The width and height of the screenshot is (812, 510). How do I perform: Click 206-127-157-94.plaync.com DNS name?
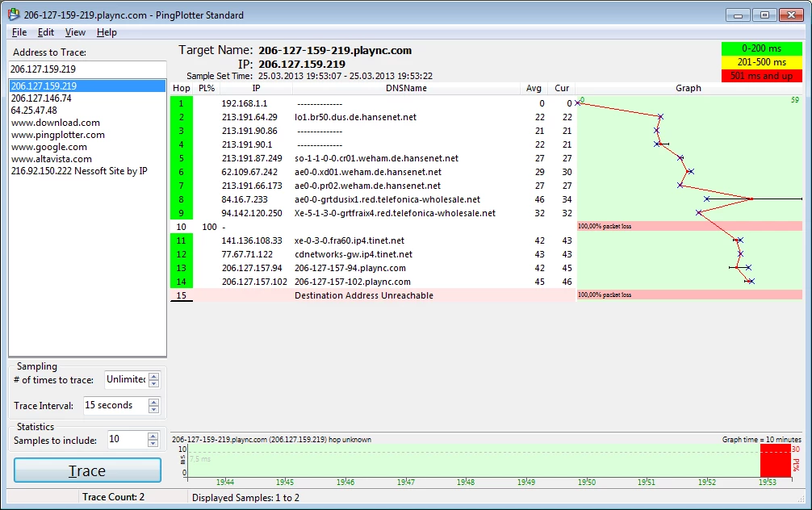(350, 268)
